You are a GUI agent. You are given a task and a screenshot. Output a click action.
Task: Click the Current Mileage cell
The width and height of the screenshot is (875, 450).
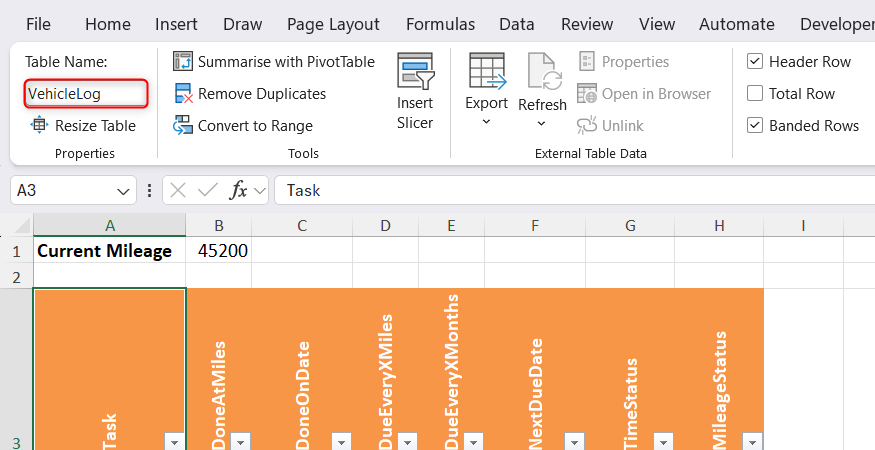109,251
